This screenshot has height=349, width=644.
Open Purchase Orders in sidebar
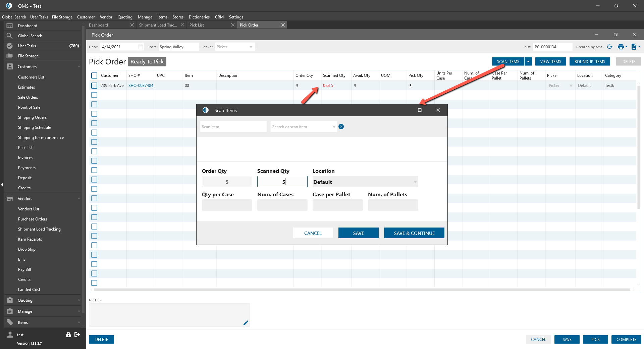click(x=33, y=219)
